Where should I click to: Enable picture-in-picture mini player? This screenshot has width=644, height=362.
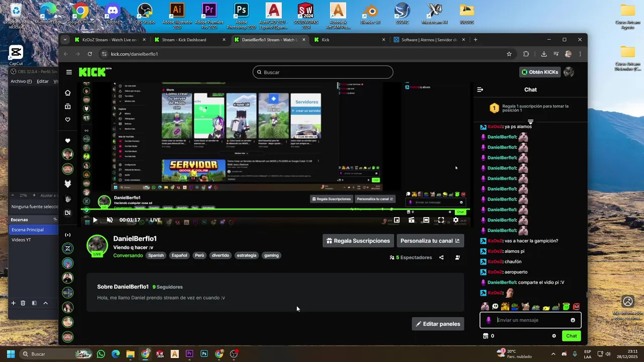coord(396,220)
